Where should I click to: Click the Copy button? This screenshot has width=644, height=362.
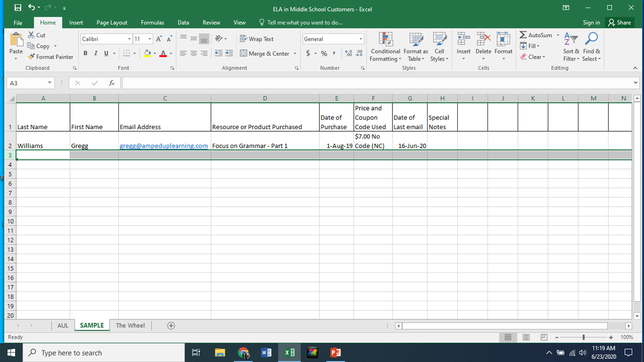click(39, 46)
